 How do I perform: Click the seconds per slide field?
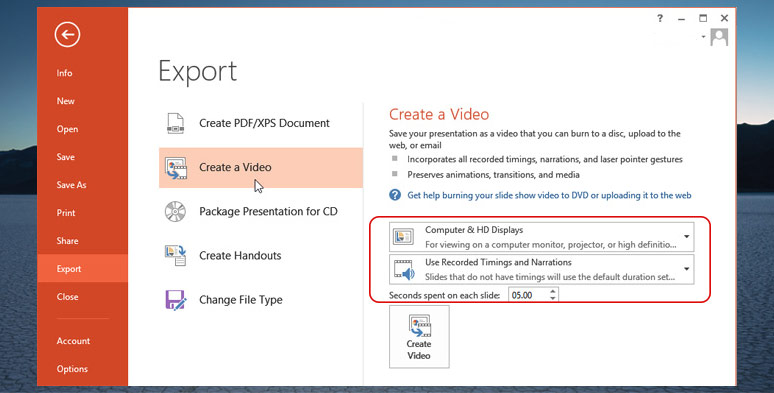(x=528, y=295)
